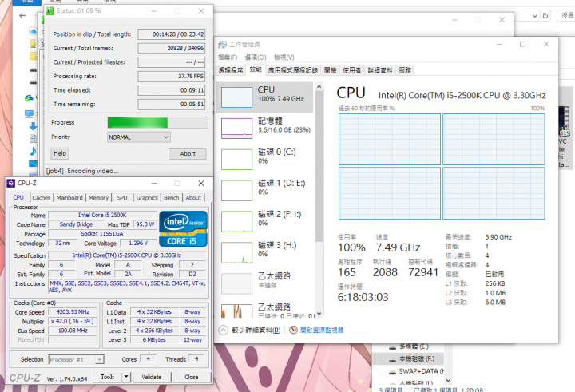575x392 pixels.
Task: Open the 檢視(V) menu in Task Manager
Action: (x=284, y=57)
